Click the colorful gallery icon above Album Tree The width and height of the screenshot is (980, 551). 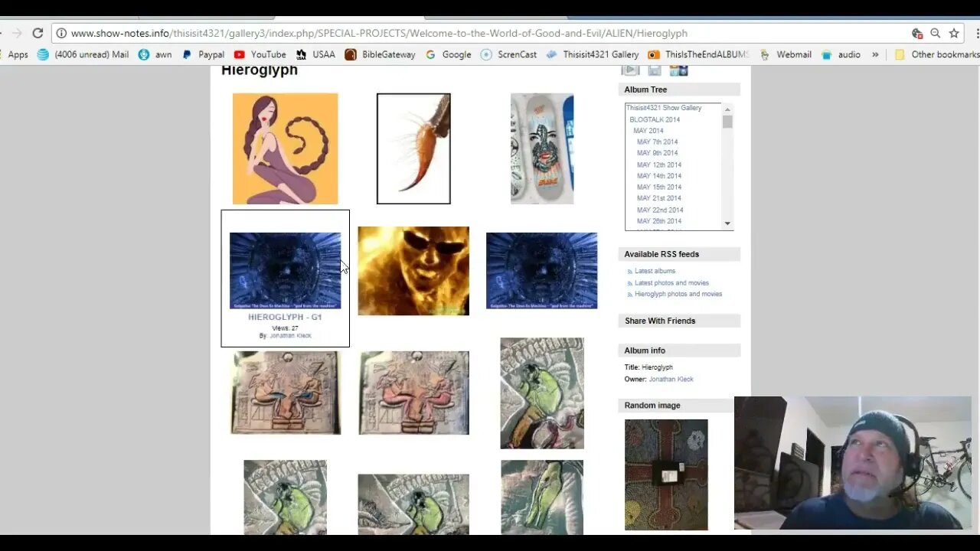(x=678, y=70)
